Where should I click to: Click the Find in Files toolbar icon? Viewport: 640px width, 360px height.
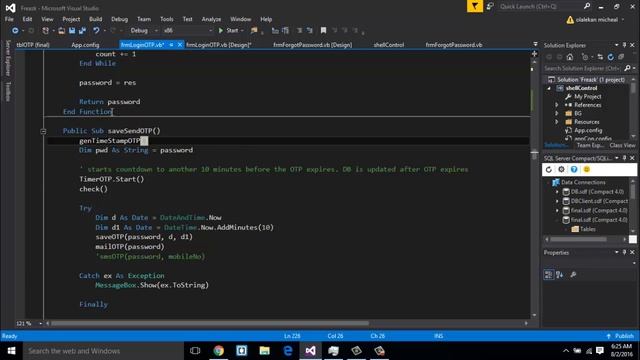(x=254, y=31)
